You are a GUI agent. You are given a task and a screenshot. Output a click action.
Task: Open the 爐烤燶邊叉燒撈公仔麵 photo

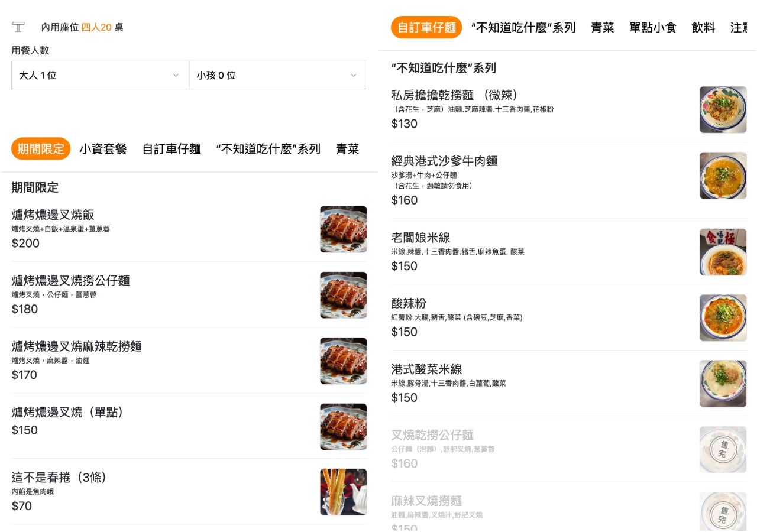tap(344, 295)
